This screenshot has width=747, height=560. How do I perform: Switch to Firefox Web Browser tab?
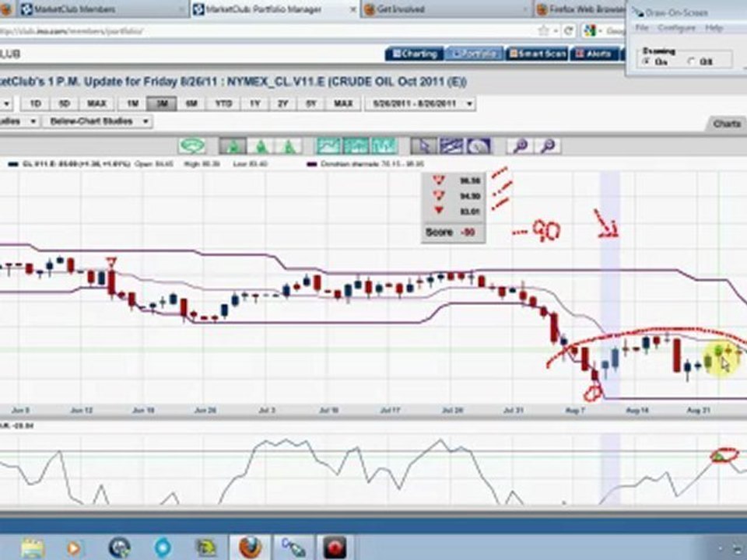[580, 9]
